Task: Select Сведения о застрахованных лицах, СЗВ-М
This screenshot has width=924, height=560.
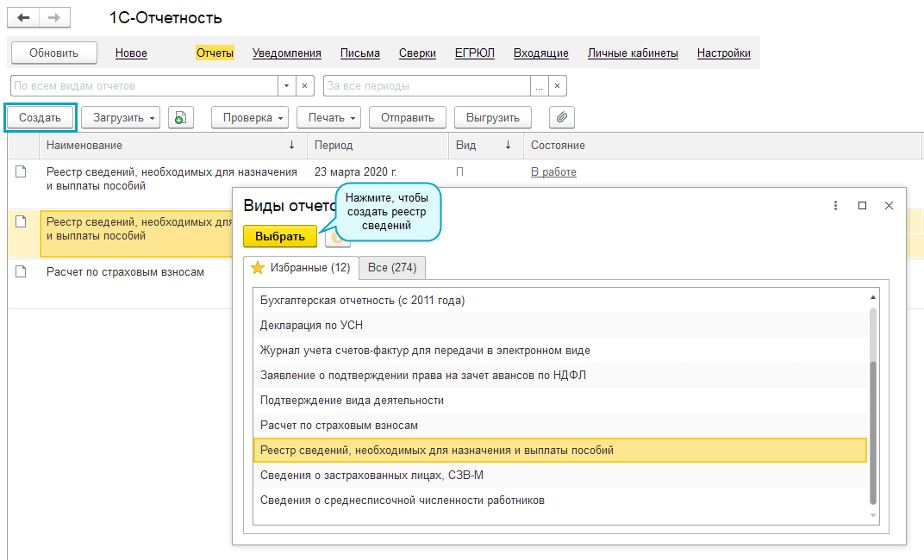Action: [x=559, y=476]
